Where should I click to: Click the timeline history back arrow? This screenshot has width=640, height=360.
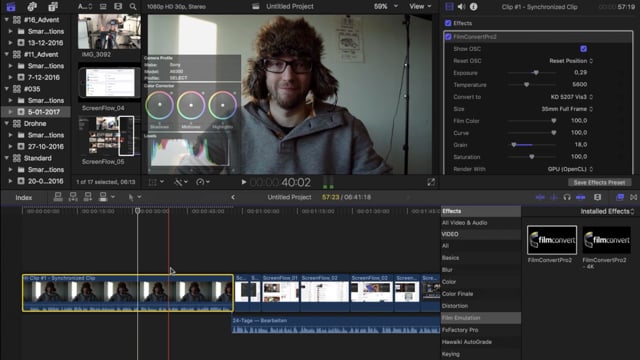(233, 197)
